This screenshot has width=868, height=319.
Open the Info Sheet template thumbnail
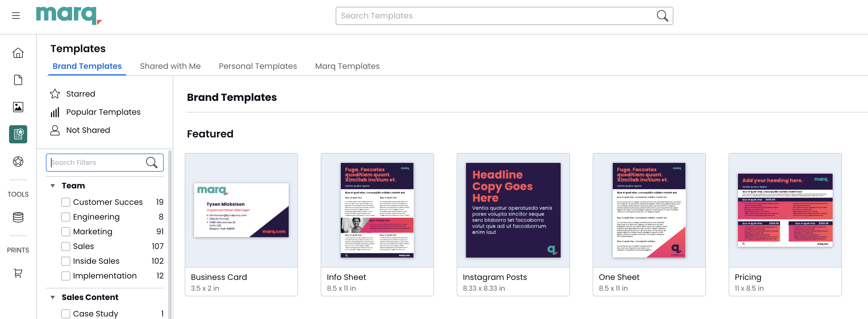377,210
